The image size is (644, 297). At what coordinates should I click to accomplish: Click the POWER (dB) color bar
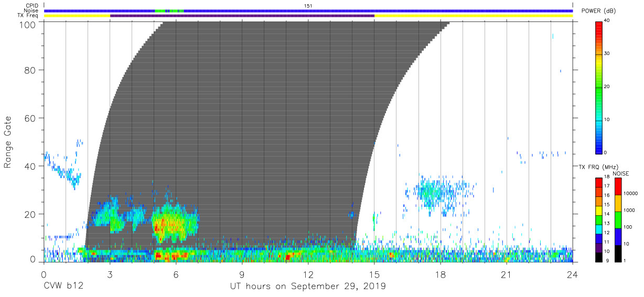[598, 87]
